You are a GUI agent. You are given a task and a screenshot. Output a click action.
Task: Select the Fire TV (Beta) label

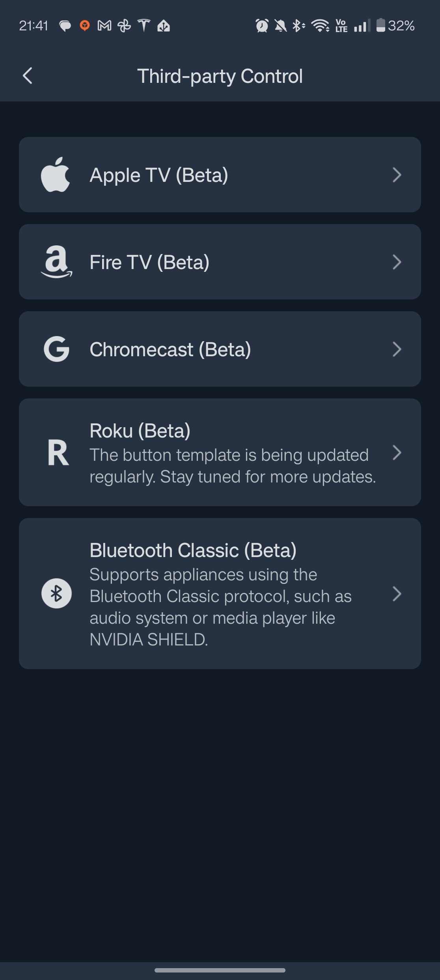(x=149, y=262)
